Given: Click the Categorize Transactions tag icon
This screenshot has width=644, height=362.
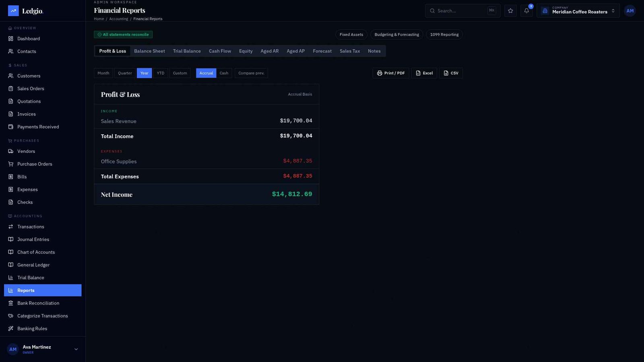Looking at the screenshot, I should click(11, 316).
